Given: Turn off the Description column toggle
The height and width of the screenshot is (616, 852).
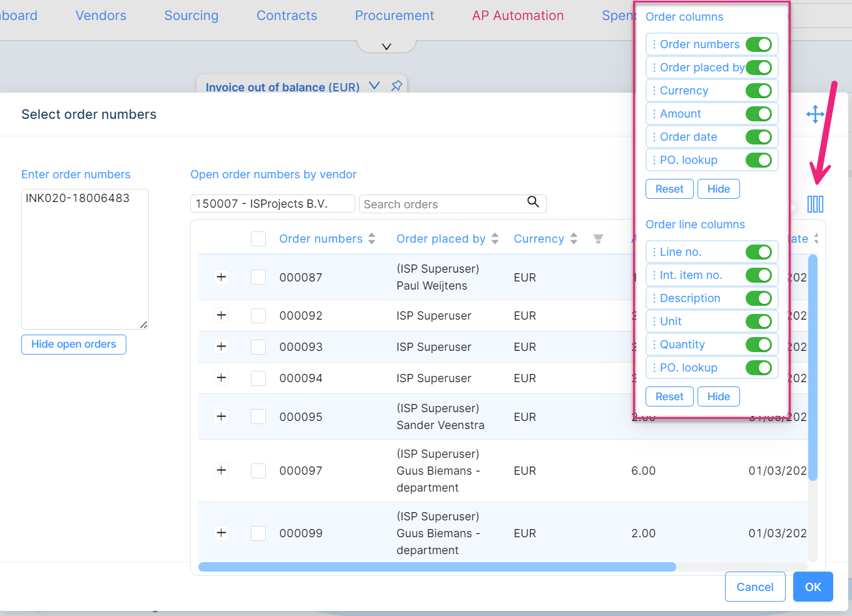Looking at the screenshot, I should [x=758, y=298].
